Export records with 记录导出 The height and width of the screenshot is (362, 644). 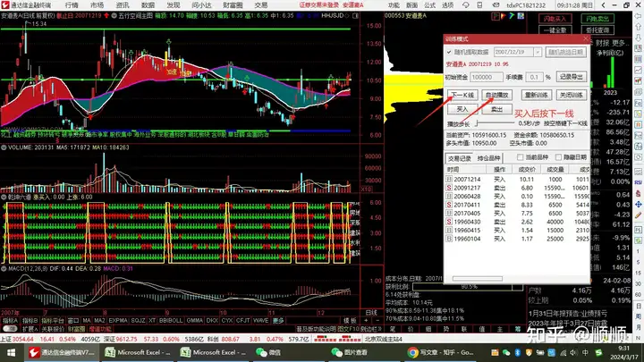pos(572,77)
